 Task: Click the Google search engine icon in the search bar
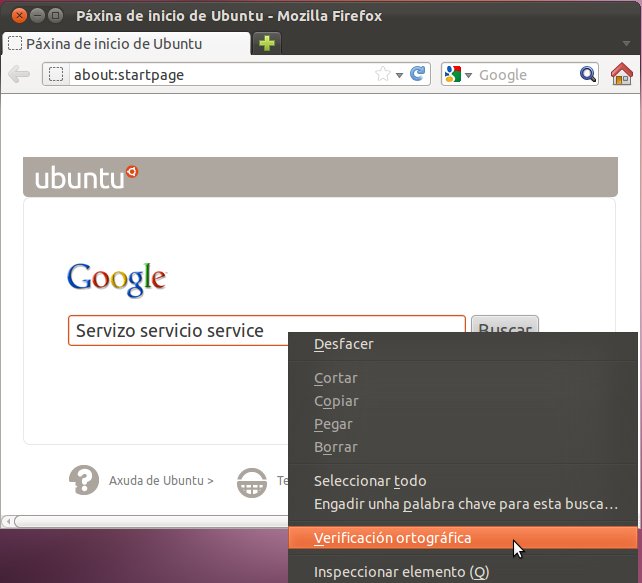(x=453, y=74)
